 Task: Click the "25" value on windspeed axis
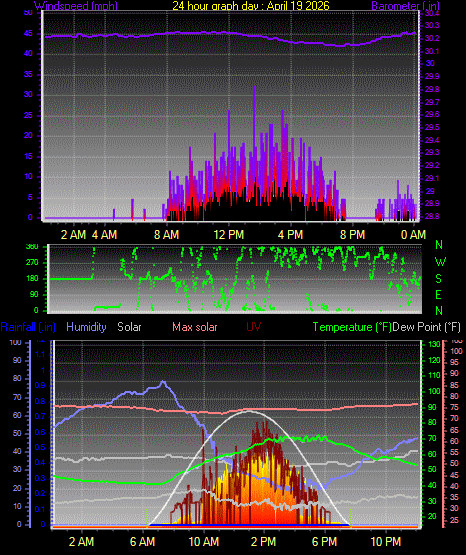click(x=28, y=115)
